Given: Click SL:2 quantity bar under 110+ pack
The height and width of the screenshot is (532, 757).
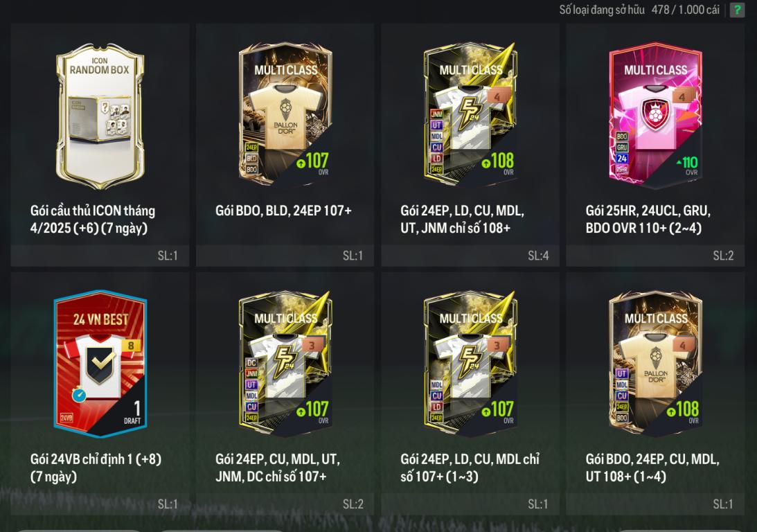Looking at the screenshot, I should 655,256.
